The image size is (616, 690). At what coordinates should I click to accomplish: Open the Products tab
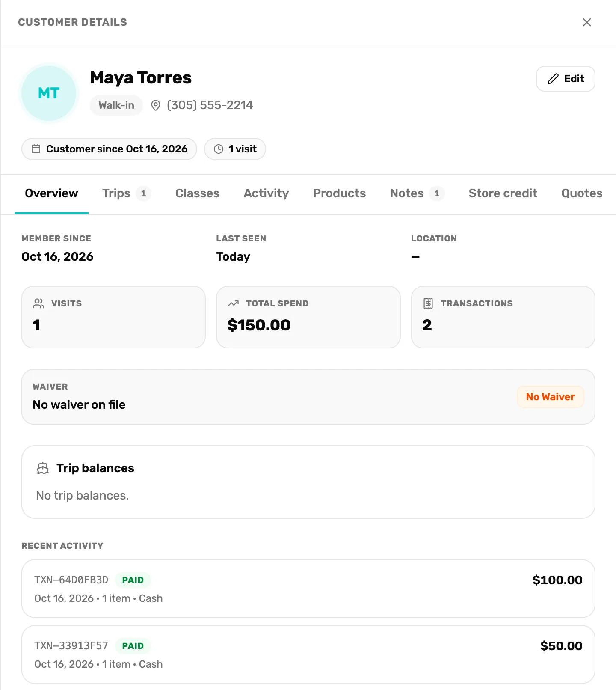339,193
